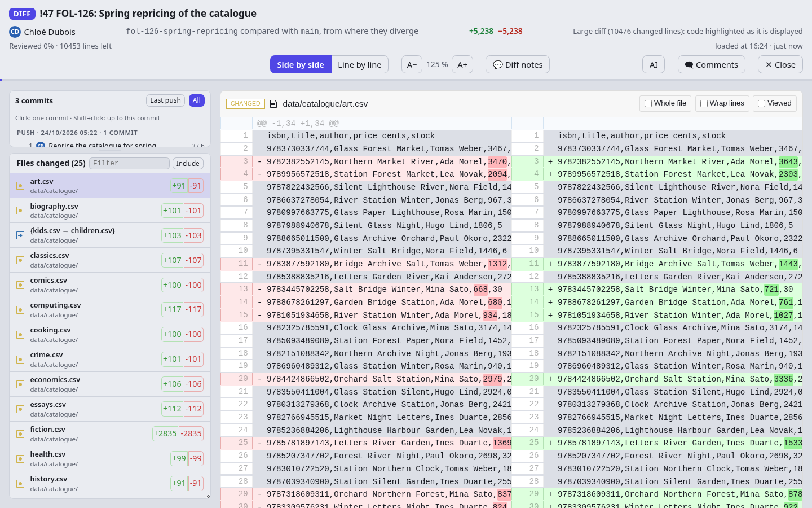Click the "Files changed (25)" heading
812x508 pixels.
tap(51, 164)
